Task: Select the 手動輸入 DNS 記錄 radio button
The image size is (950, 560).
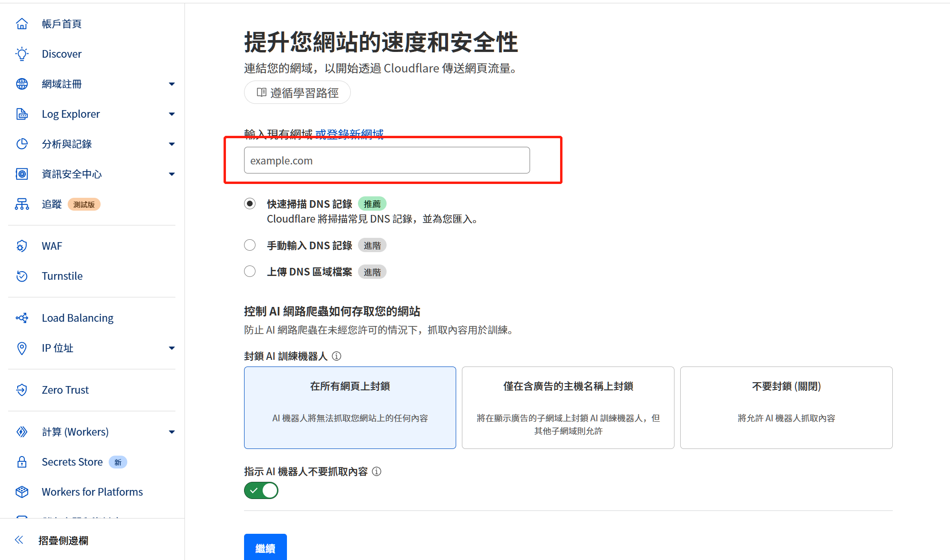Action: click(250, 245)
